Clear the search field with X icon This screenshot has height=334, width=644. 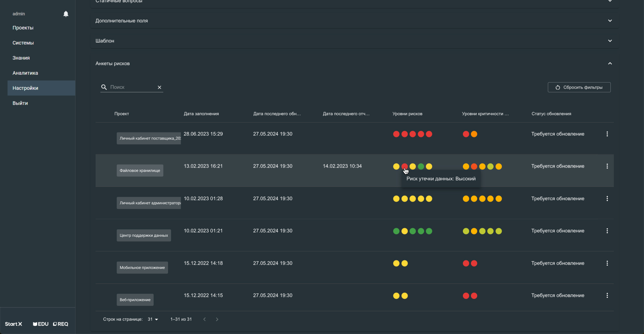[160, 87]
